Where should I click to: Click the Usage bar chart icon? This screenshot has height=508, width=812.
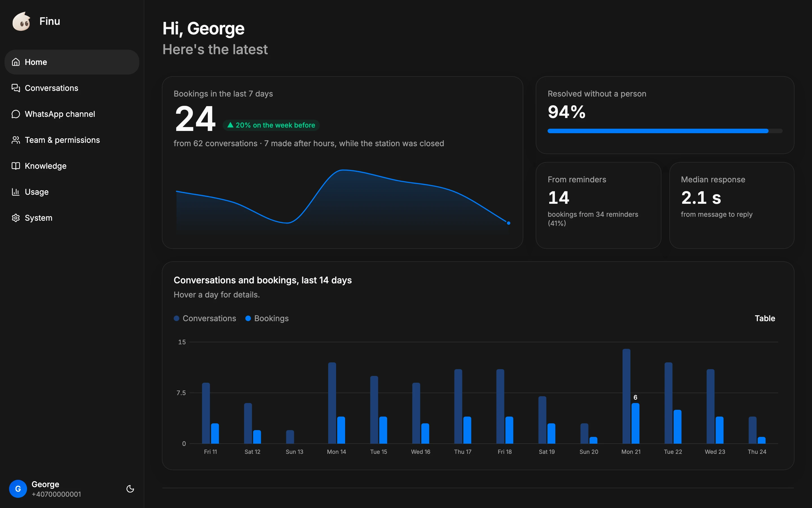(x=16, y=192)
